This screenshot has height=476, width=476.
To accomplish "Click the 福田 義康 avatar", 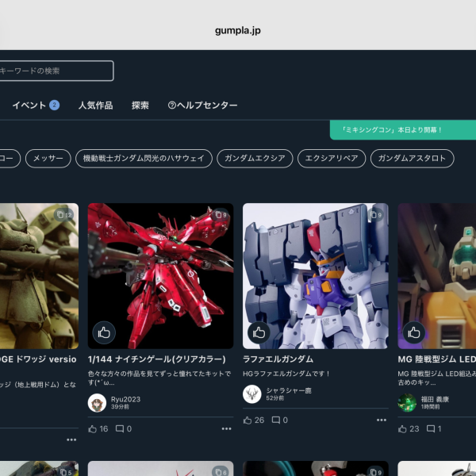I will pos(407,403).
